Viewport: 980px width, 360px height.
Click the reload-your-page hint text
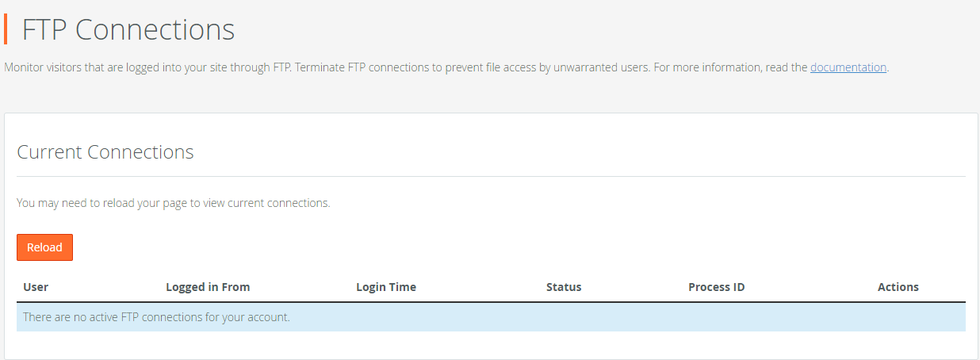(173, 203)
